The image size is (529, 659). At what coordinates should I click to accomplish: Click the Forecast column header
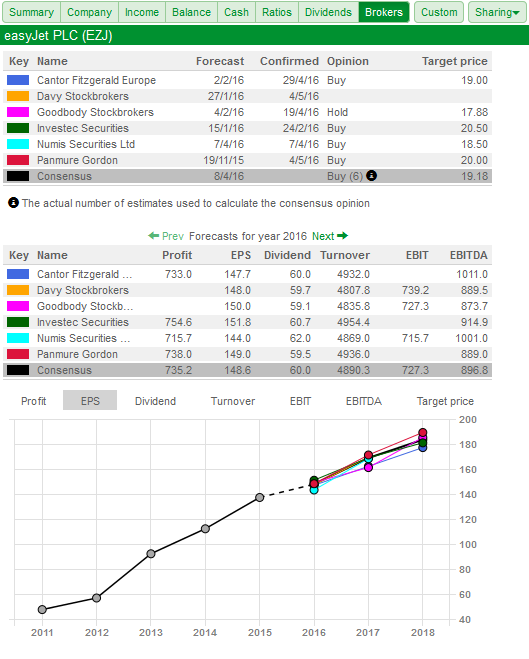(x=220, y=61)
